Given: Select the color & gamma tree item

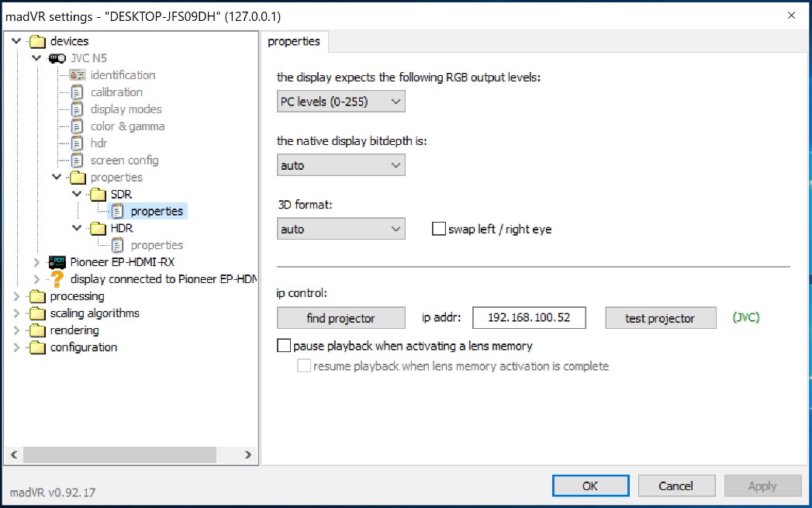Looking at the screenshot, I should pyautogui.click(x=127, y=126).
